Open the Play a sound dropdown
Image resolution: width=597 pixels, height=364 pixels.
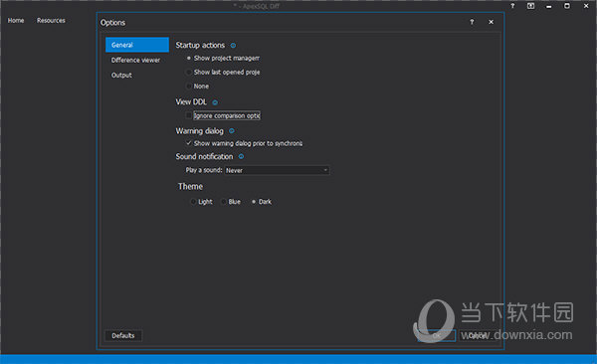pyautogui.click(x=277, y=170)
